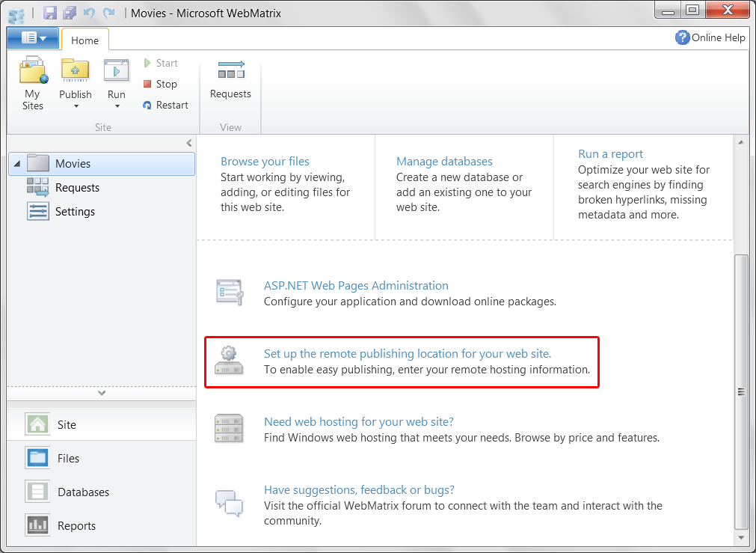Viewport: 756px width, 553px height.
Task: Click the server rack hosting icon
Action: click(x=229, y=429)
